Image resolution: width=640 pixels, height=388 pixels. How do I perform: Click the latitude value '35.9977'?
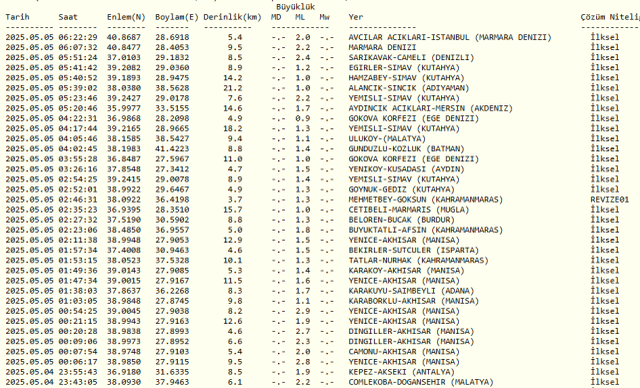124,109
